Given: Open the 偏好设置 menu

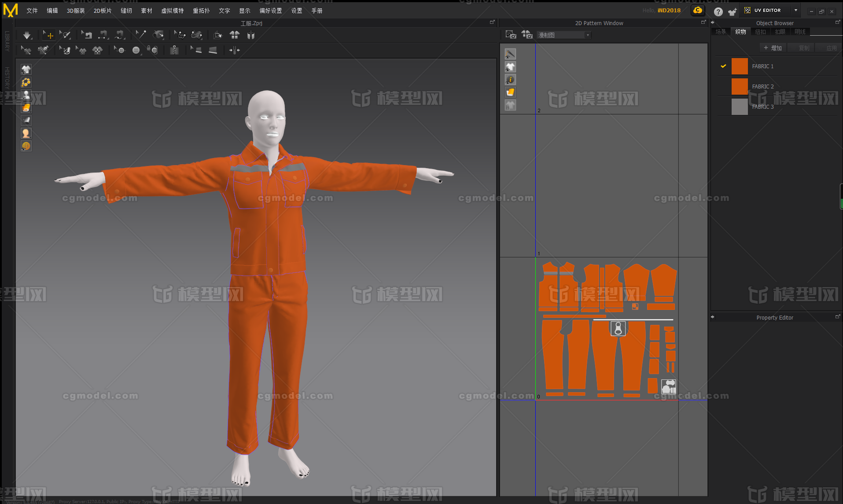Looking at the screenshot, I should 271,11.
